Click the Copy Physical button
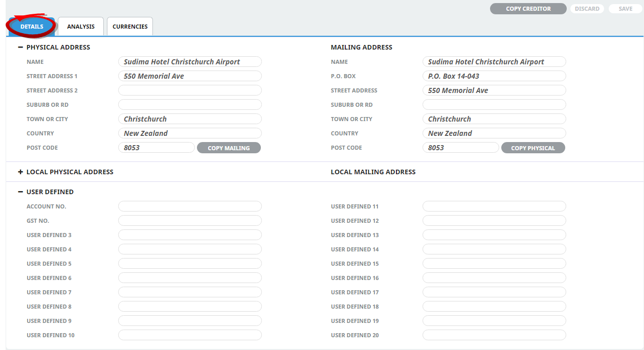Viewport: 644px width, 350px height. point(532,148)
